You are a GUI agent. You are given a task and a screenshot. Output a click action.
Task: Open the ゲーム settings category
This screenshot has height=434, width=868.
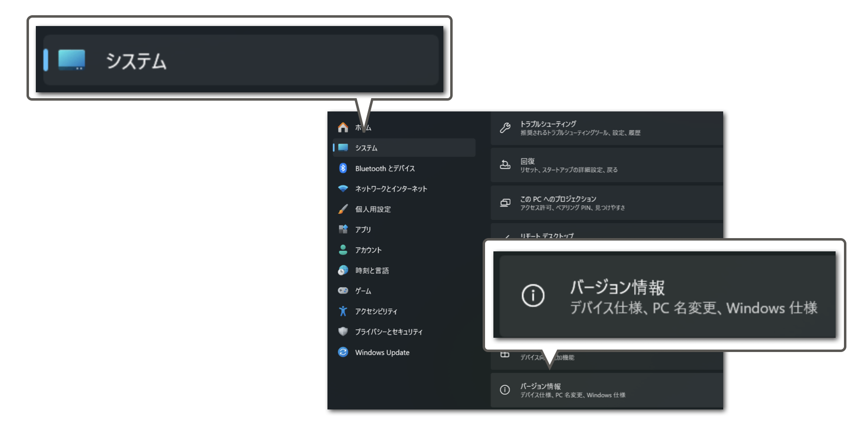pos(404,291)
